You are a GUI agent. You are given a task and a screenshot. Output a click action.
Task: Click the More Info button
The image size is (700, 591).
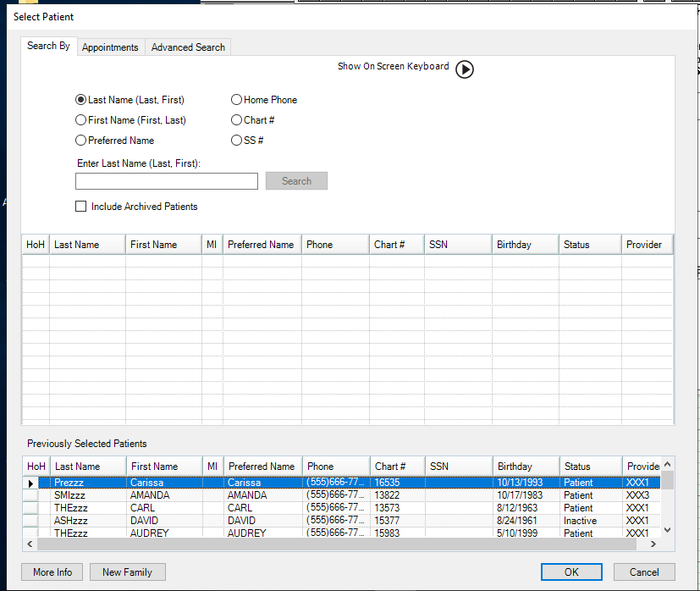click(x=52, y=572)
